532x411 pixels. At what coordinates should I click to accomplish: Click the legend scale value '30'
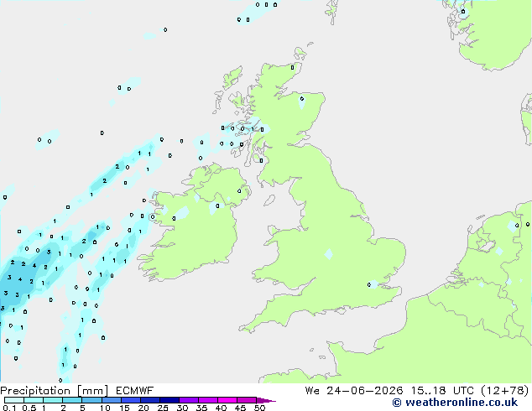click(182, 408)
